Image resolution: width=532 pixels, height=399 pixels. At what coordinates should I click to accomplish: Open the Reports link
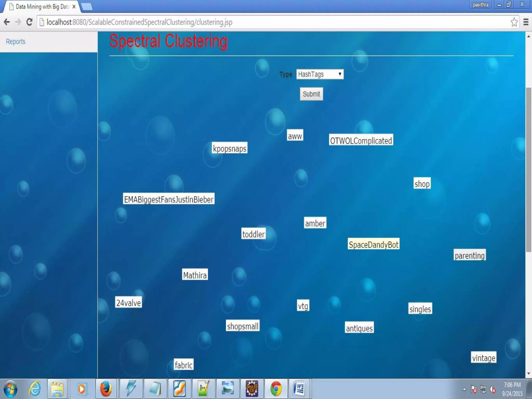click(16, 42)
